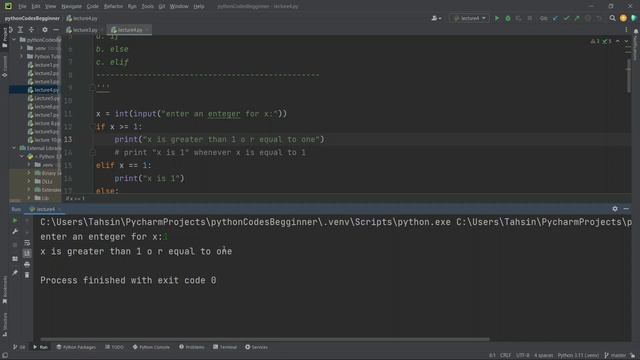Click UTF-8 encoding in status bar

pos(522,355)
